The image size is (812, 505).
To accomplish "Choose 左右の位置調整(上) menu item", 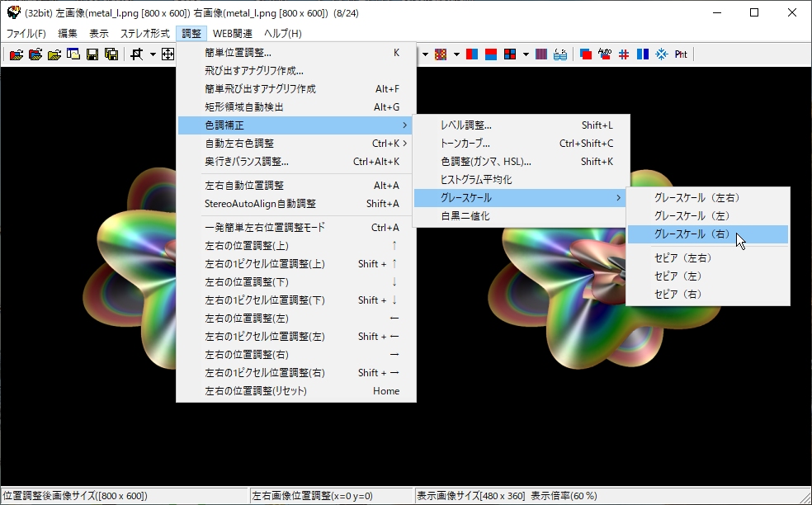I will [295, 246].
